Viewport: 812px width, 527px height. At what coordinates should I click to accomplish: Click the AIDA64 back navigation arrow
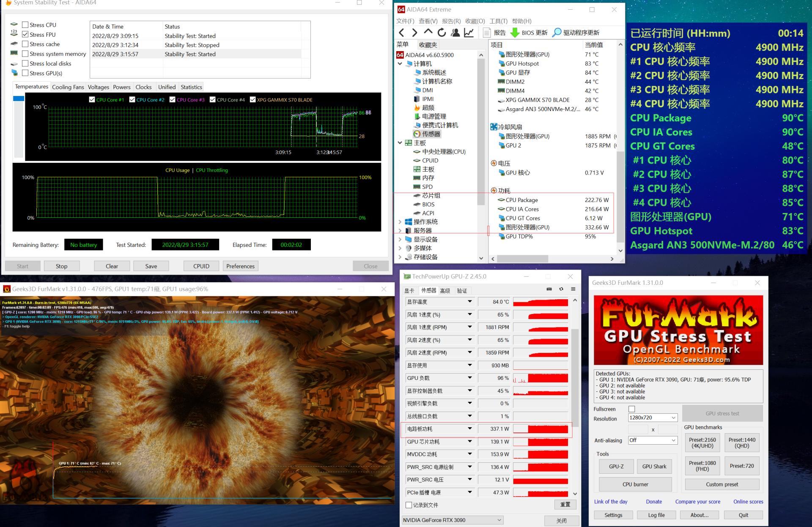click(x=402, y=33)
